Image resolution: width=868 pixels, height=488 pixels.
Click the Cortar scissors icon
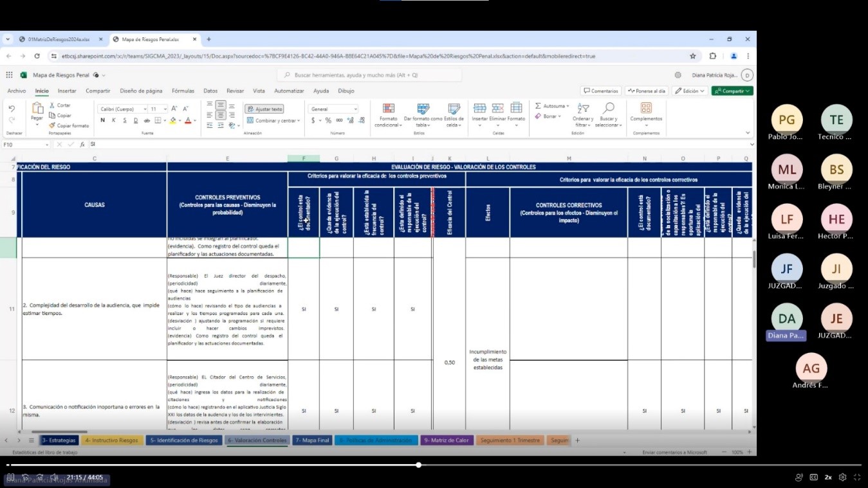(51, 105)
